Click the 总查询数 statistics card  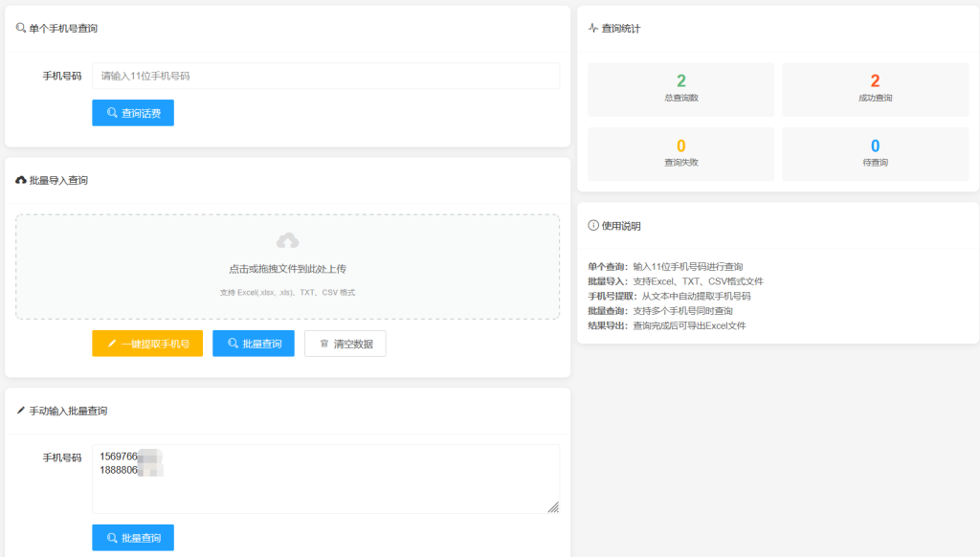679,89
